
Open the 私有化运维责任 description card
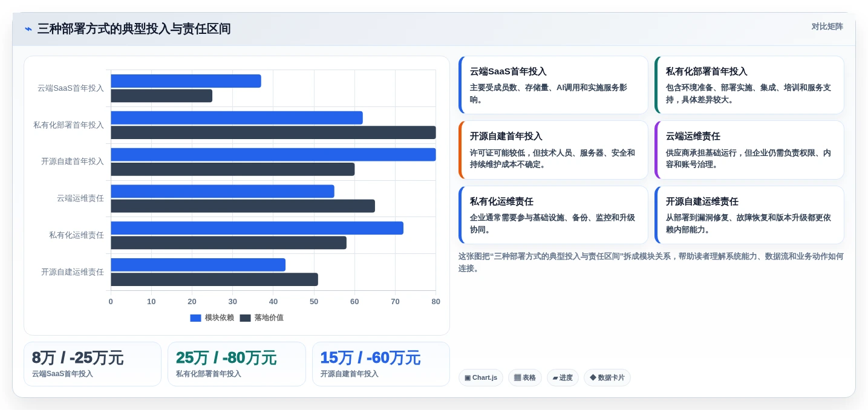click(x=553, y=215)
